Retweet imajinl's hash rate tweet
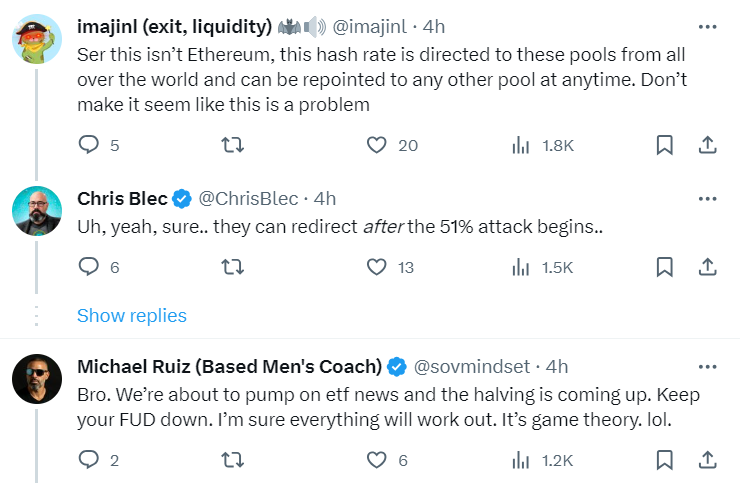Screen dimensions: 740x483 (x=233, y=146)
